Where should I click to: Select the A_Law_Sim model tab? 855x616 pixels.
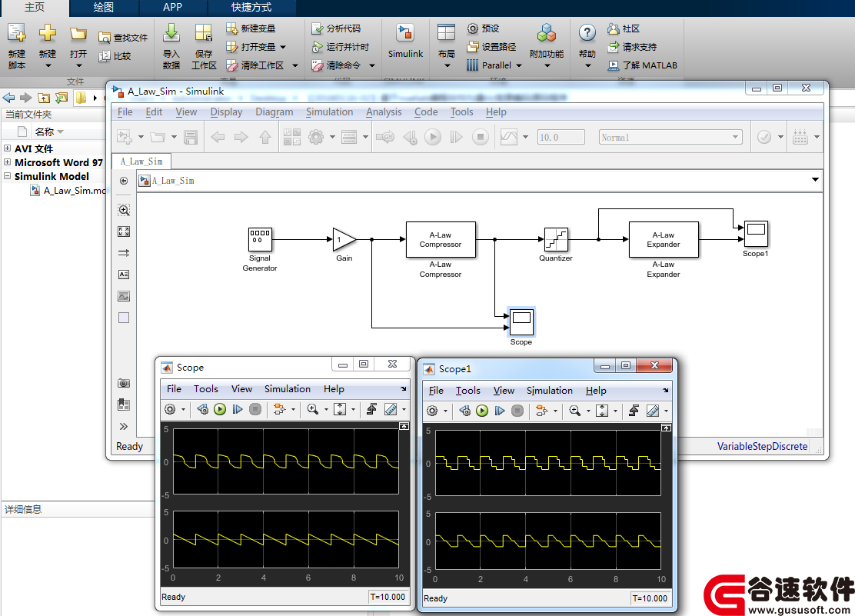tap(141, 161)
